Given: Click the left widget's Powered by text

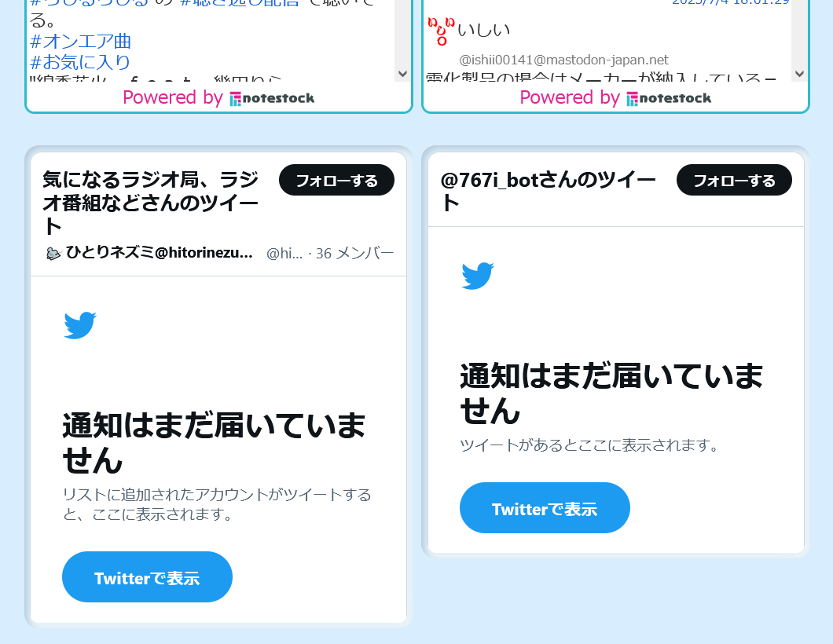Looking at the screenshot, I should pyautogui.click(x=173, y=97).
